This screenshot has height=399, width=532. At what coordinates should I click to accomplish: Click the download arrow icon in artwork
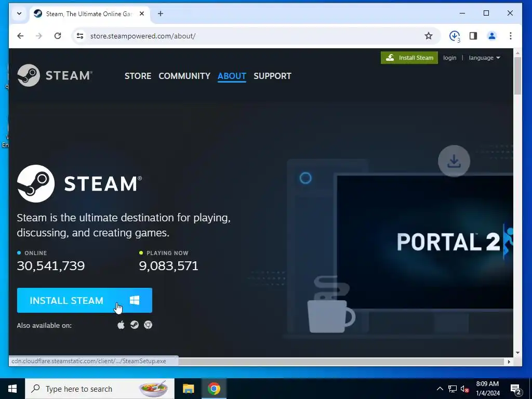454,161
